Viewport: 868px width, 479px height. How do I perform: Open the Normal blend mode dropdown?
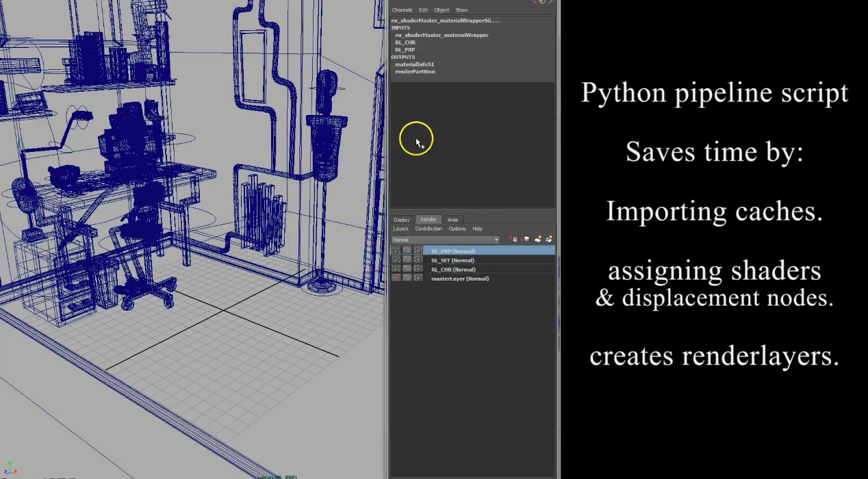(x=445, y=240)
